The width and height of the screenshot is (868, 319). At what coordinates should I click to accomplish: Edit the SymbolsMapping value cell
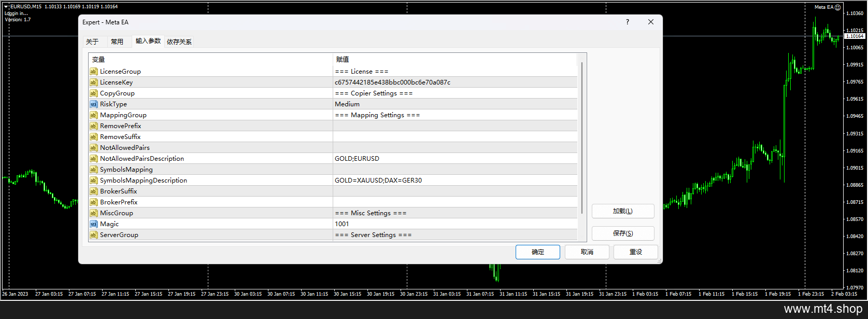tap(455, 170)
